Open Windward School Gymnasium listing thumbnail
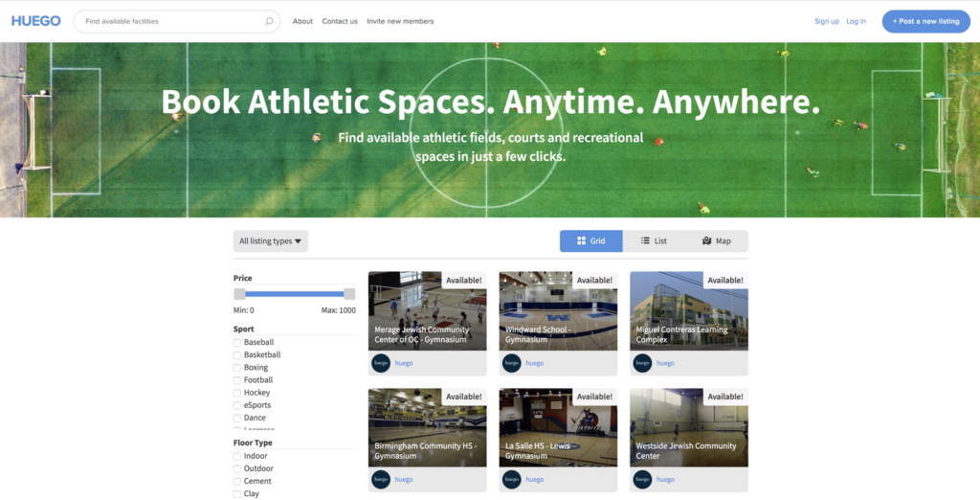This screenshot has height=500, width=980. pos(558,311)
